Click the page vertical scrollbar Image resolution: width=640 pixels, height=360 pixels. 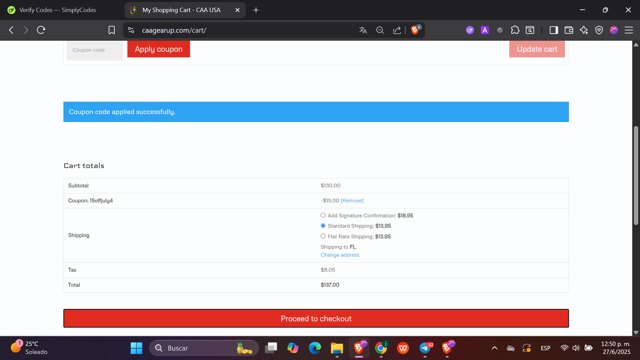(x=636, y=176)
